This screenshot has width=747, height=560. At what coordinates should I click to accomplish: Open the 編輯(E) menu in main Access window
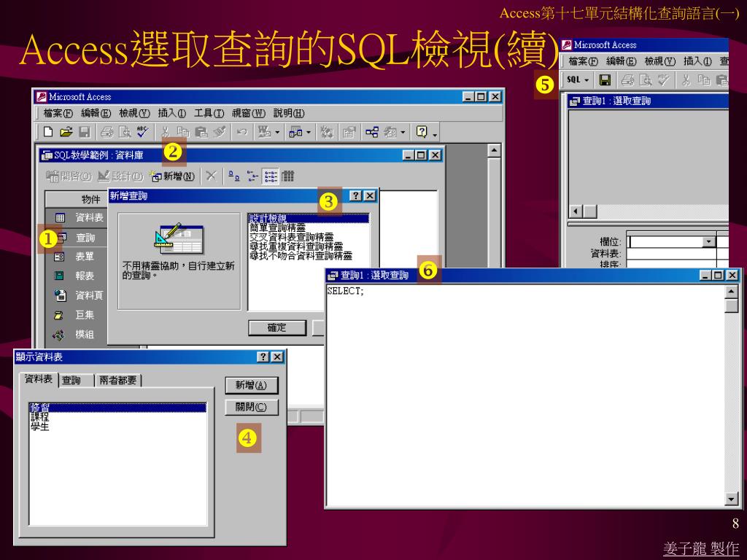(96, 113)
